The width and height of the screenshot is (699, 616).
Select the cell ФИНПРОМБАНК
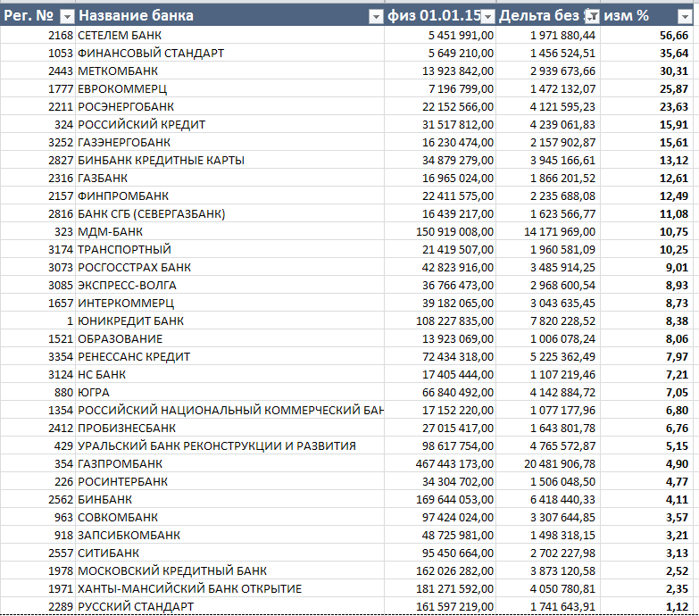point(229,196)
